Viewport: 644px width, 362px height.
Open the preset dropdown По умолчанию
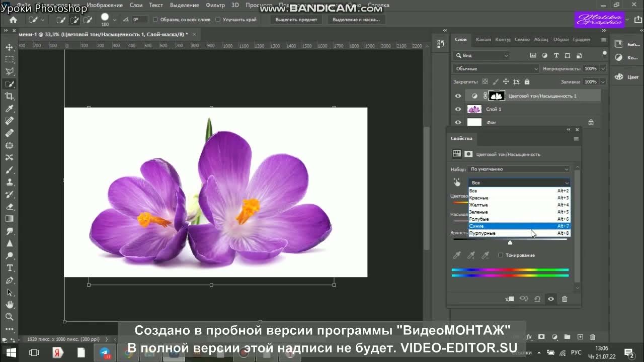[x=519, y=169]
